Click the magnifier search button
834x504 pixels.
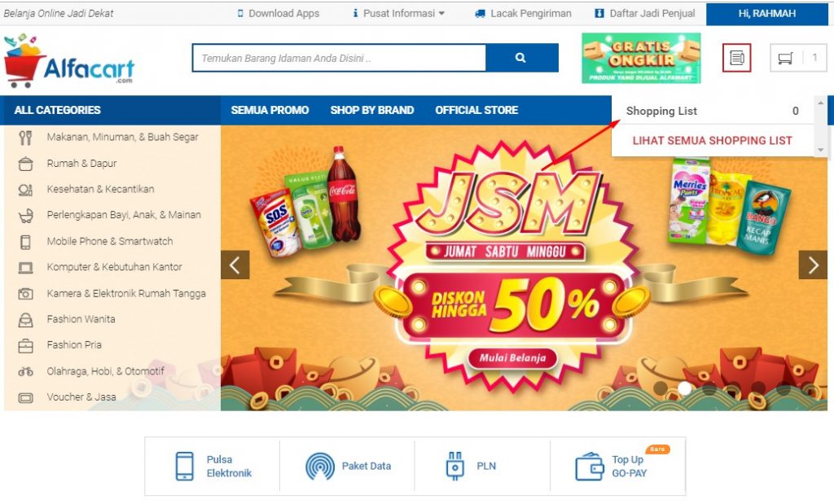tap(522, 58)
